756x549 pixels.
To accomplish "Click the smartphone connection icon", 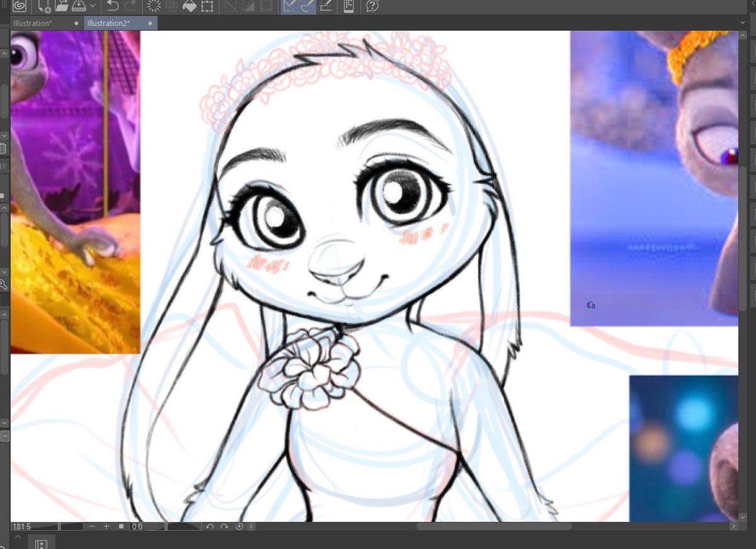I will point(348,6).
